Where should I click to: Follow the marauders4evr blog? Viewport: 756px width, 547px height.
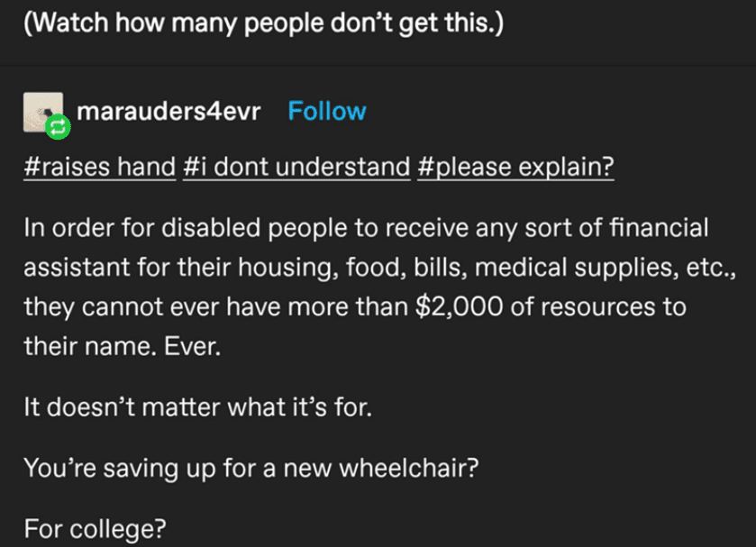click(x=327, y=112)
